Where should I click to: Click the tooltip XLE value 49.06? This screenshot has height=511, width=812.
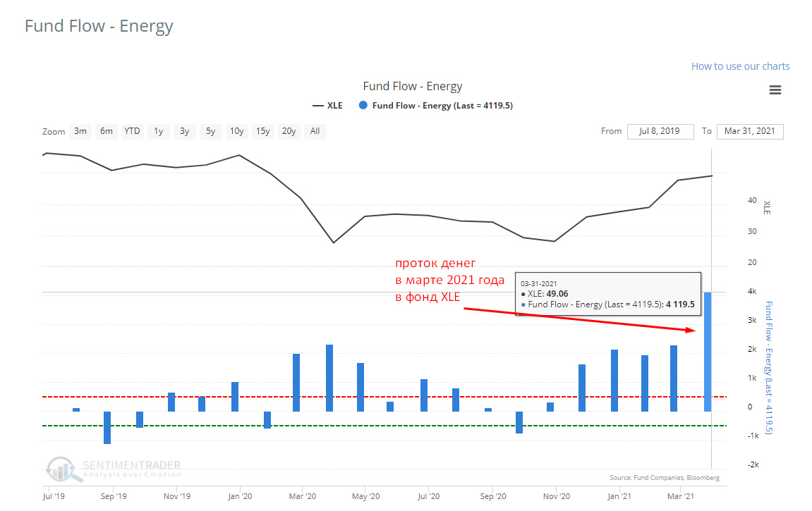[557, 294]
